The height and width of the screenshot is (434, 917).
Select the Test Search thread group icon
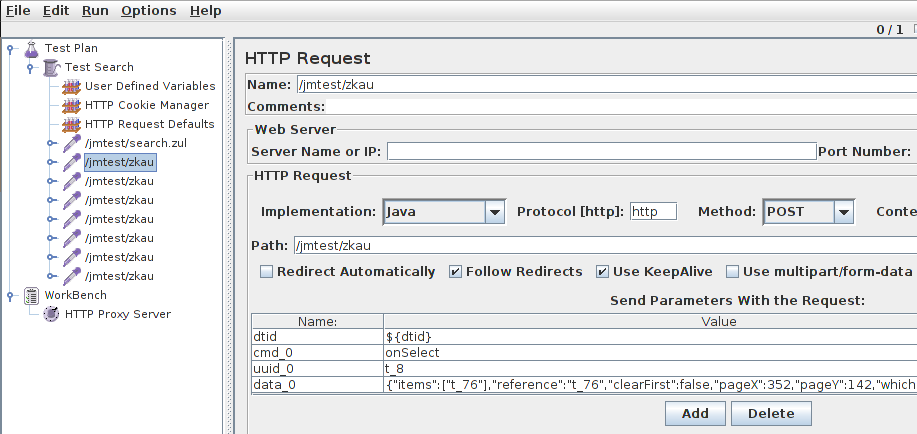tap(51, 67)
